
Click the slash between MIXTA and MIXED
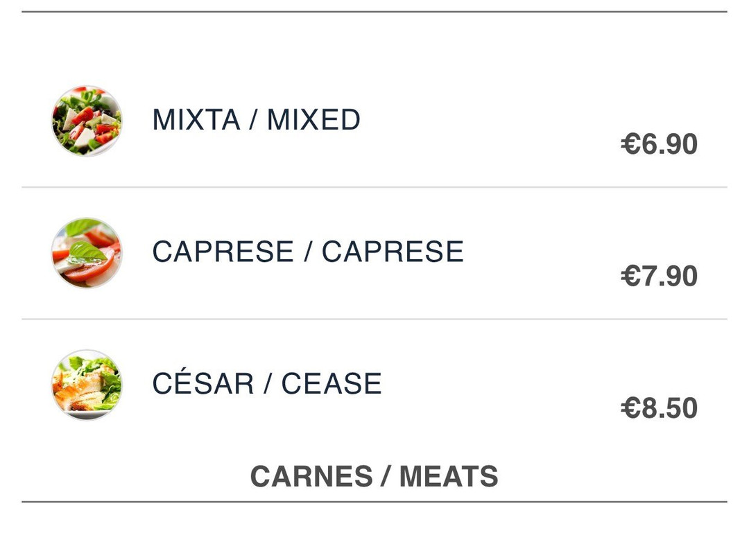(x=254, y=119)
